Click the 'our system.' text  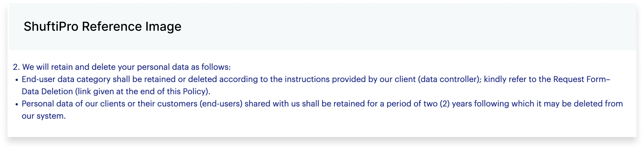coord(44,116)
